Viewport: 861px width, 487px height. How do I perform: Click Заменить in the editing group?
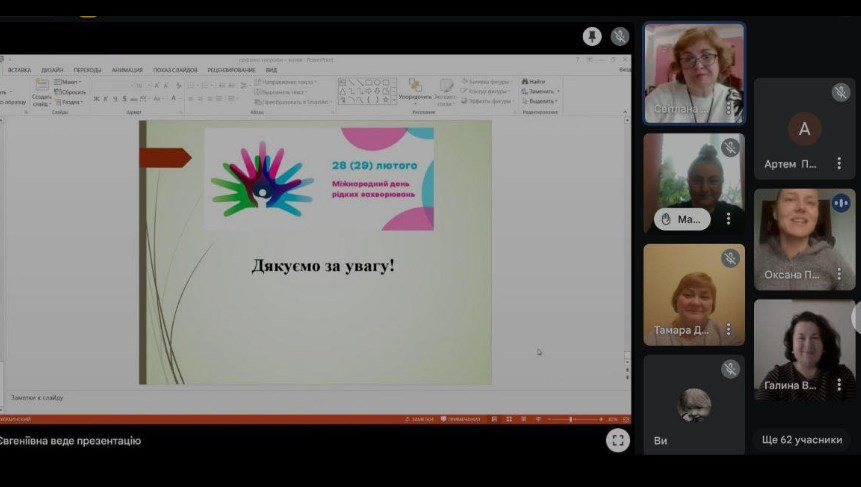pos(540,91)
